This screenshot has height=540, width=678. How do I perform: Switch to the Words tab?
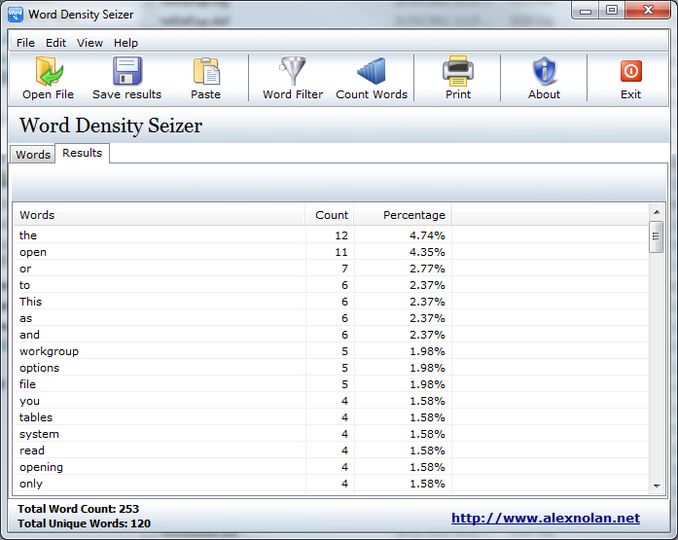(x=33, y=154)
